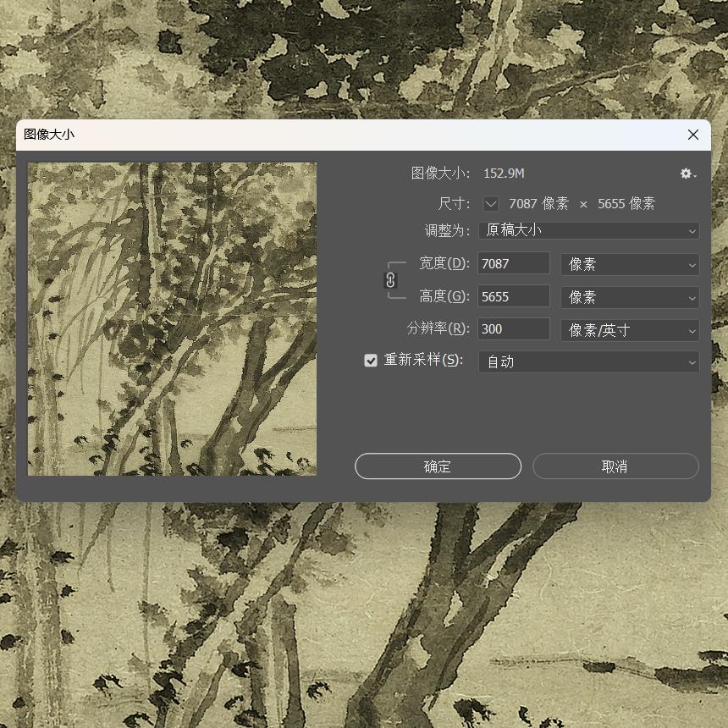Click the 分辨率(R) label

point(438,328)
